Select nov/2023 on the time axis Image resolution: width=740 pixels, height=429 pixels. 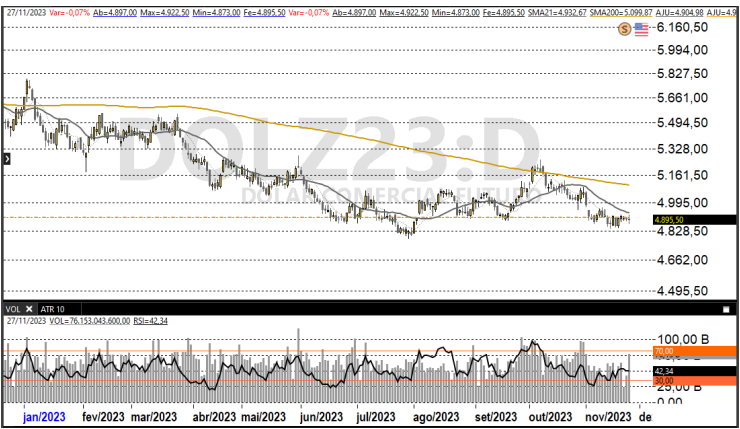click(608, 417)
